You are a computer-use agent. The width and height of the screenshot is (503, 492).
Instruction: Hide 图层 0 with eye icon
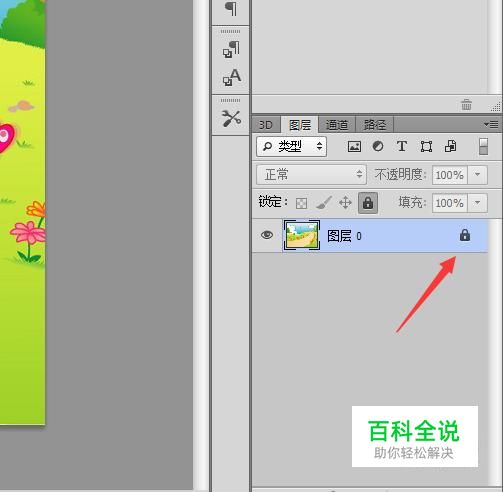click(267, 235)
